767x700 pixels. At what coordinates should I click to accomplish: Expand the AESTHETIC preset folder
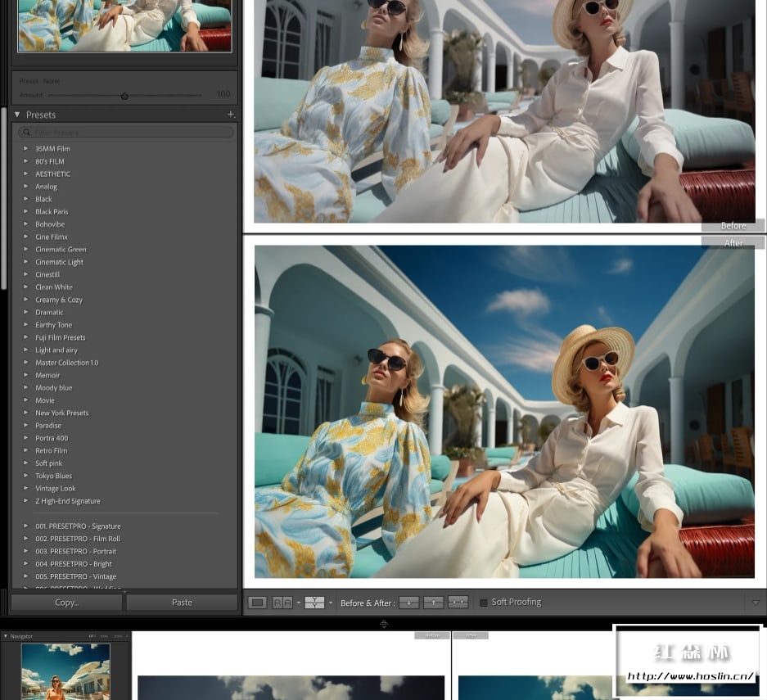[x=26, y=174]
